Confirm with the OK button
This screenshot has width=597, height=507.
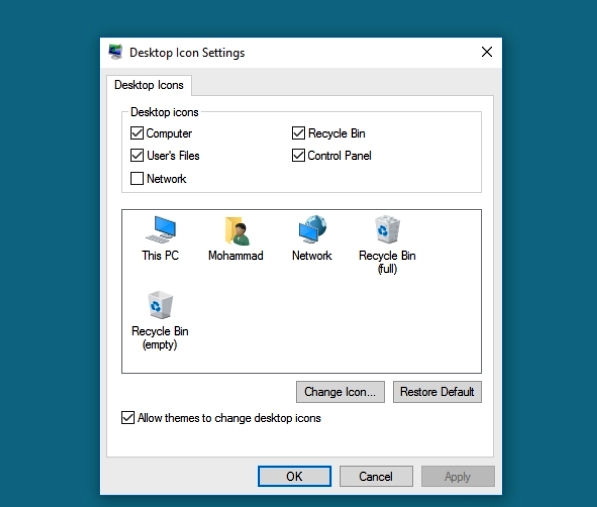click(294, 476)
